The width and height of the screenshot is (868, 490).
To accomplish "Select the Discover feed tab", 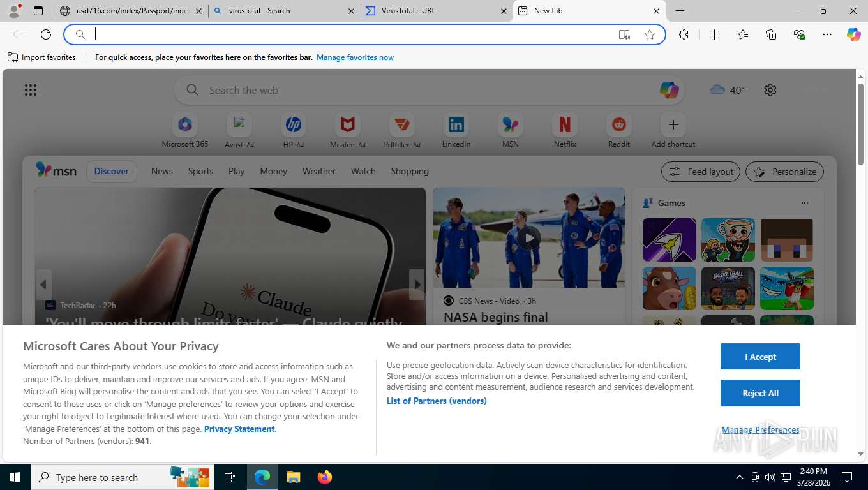I will pos(111,171).
